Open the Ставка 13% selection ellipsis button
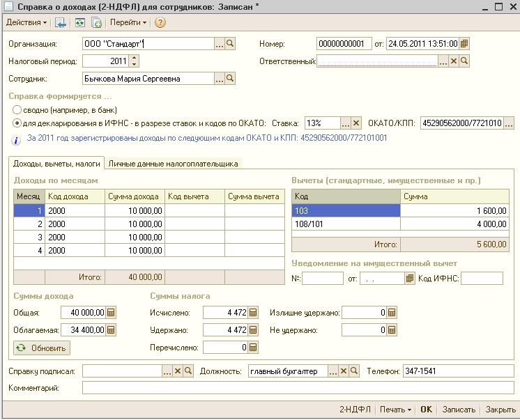Screen dimensions: 520x420 346,123
